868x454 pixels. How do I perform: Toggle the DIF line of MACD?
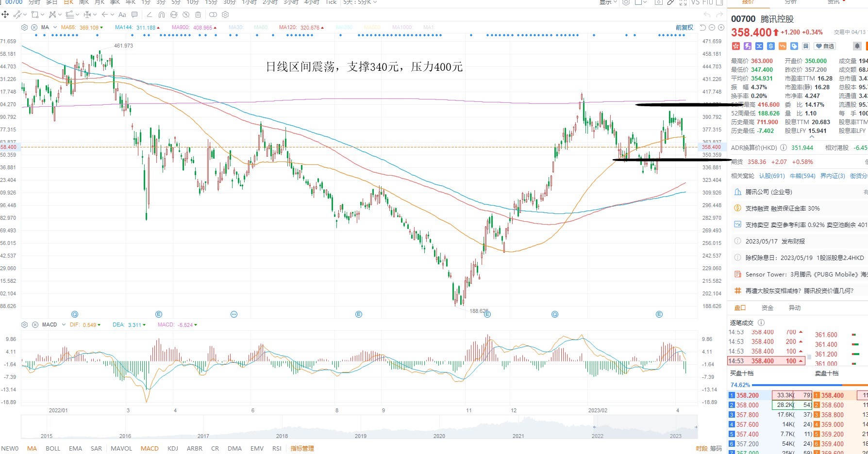tap(85, 325)
